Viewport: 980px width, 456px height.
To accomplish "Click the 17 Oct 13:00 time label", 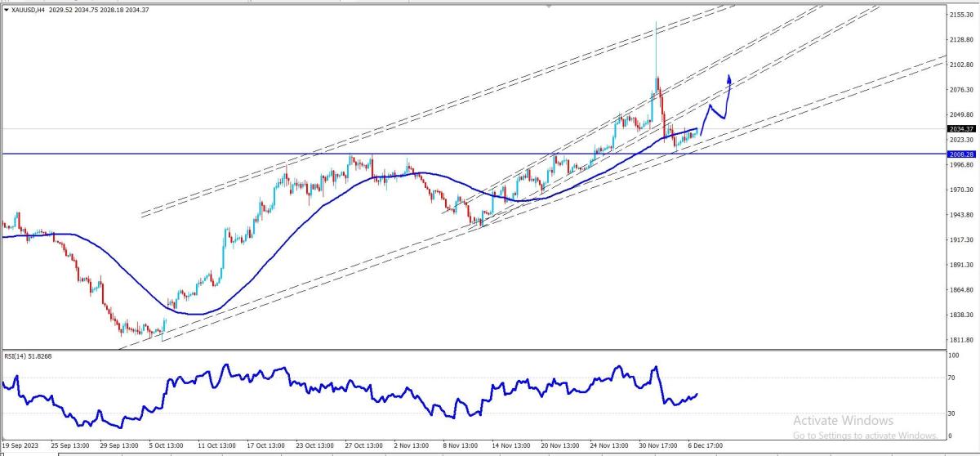I will tap(265, 446).
